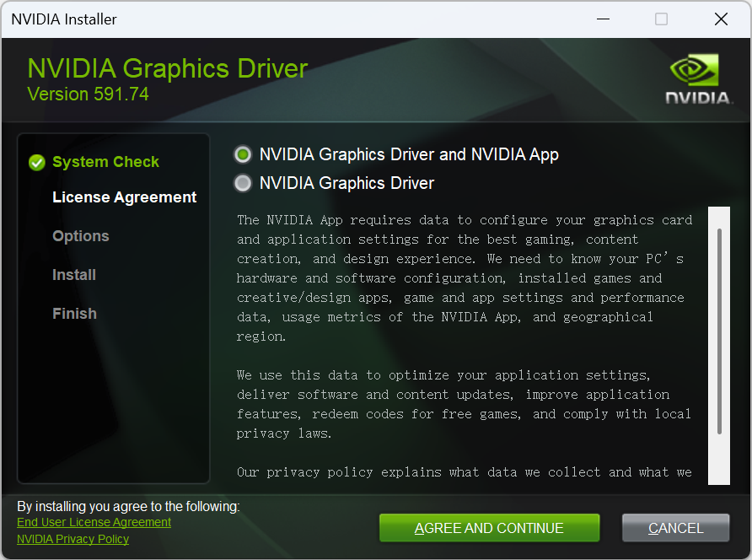Click System Check in the left panel
Viewport: 752px width, 560px height.
coord(105,162)
